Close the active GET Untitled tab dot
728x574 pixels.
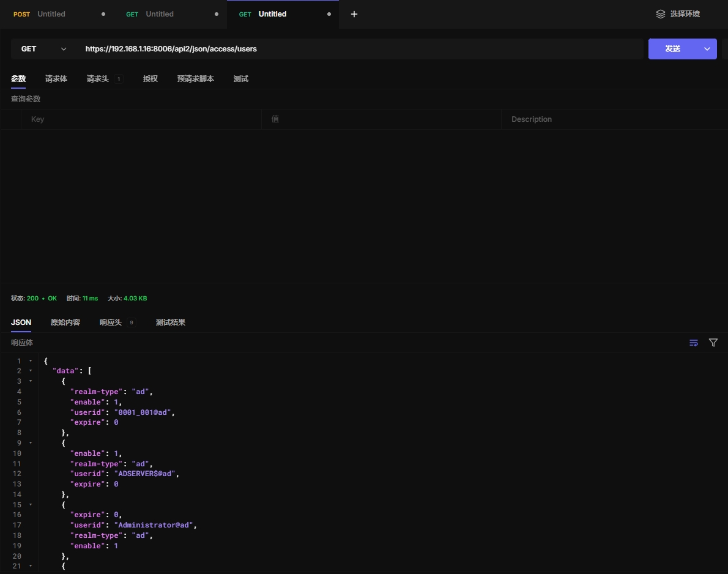(x=329, y=14)
